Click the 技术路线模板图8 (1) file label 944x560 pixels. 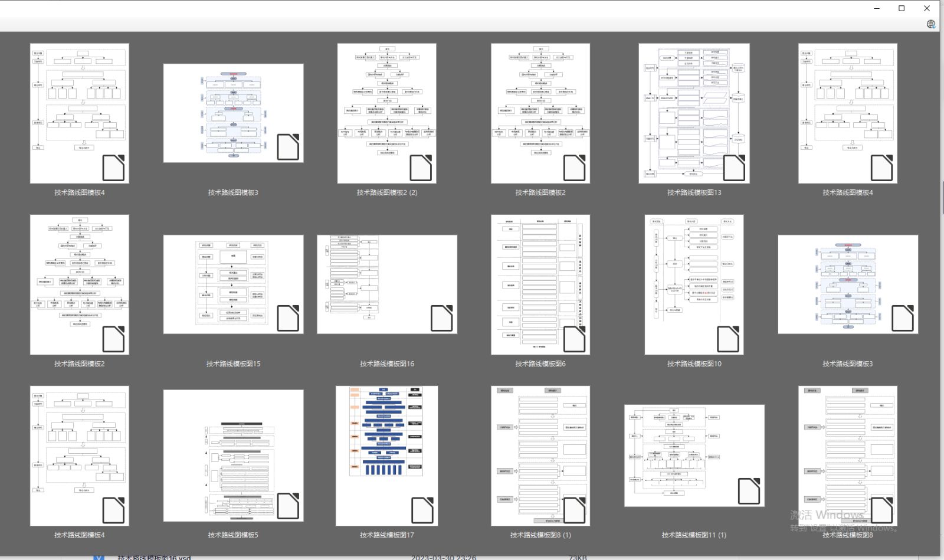540,535
